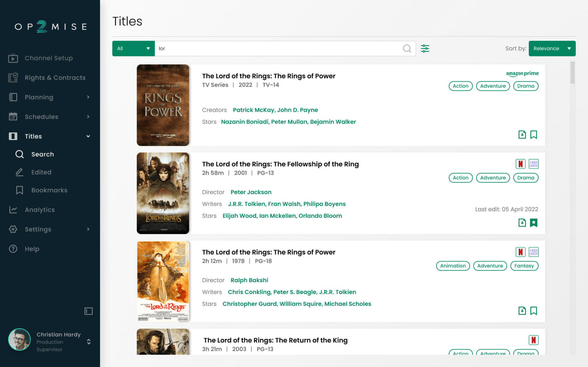Click download icon for Fellowship of the Ring
This screenshot has width=588, height=367.
coord(522,223)
